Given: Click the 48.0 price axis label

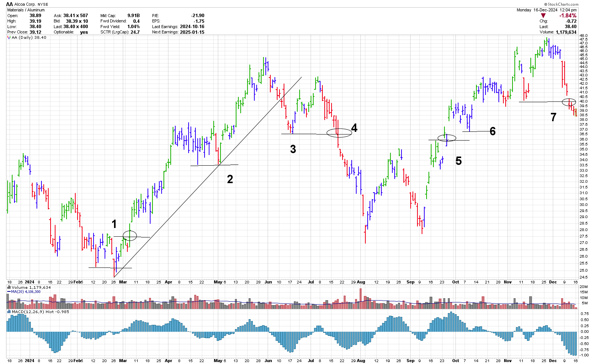Looking at the screenshot, I should point(584,36).
